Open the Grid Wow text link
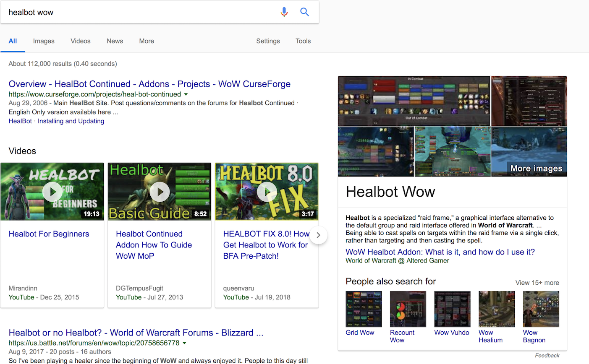The image size is (589, 364). pyautogui.click(x=360, y=333)
